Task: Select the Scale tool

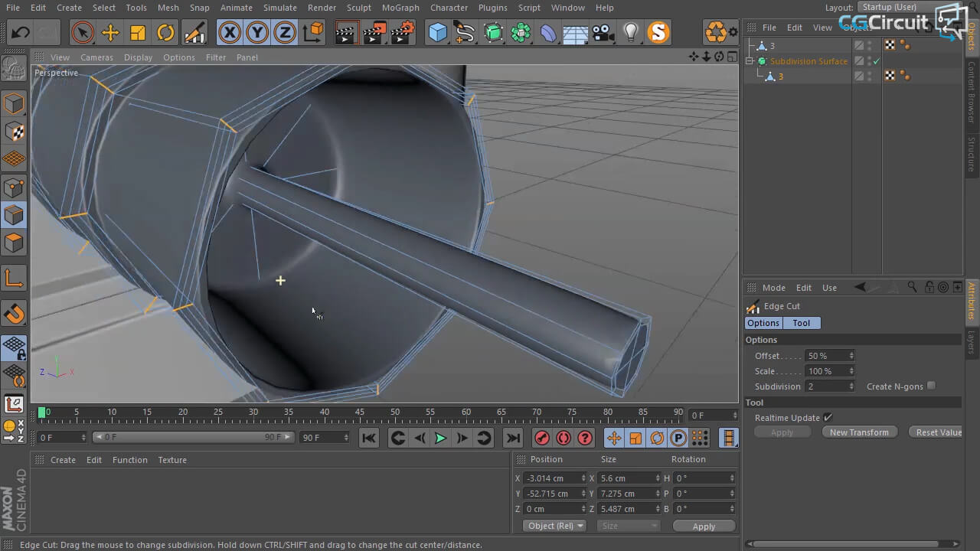Action: (x=138, y=32)
